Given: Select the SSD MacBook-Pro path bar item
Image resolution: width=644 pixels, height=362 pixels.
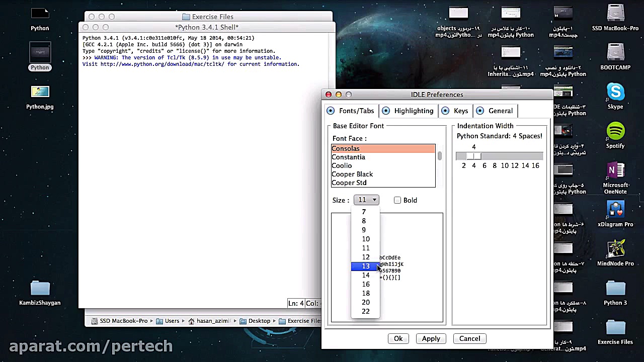Looking at the screenshot, I should coord(120,321).
